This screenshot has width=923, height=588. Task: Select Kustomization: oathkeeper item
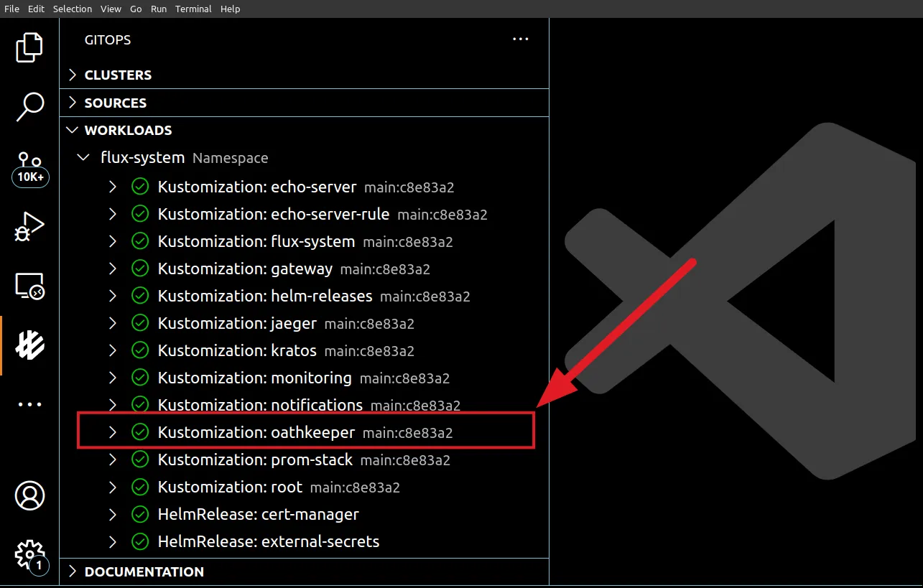256,432
